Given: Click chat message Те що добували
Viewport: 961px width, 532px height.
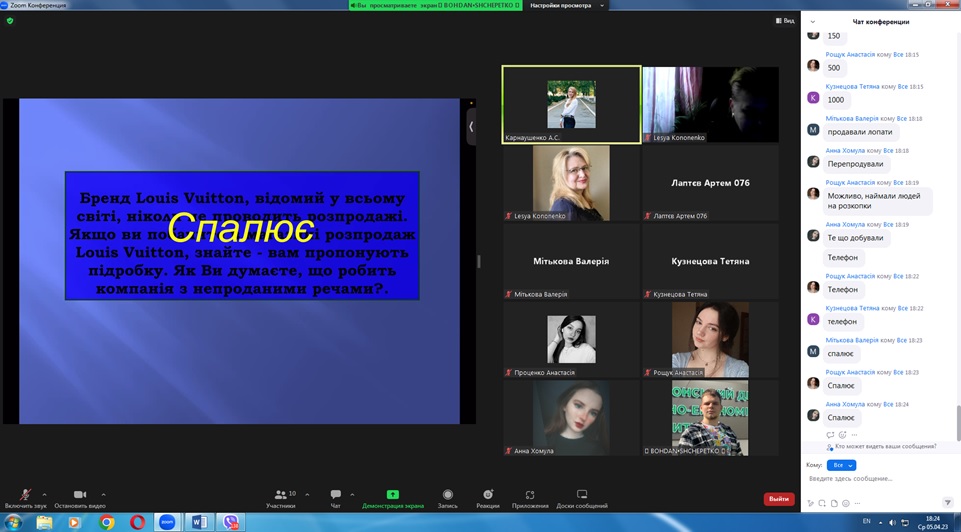Looking at the screenshot, I should point(855,238).
